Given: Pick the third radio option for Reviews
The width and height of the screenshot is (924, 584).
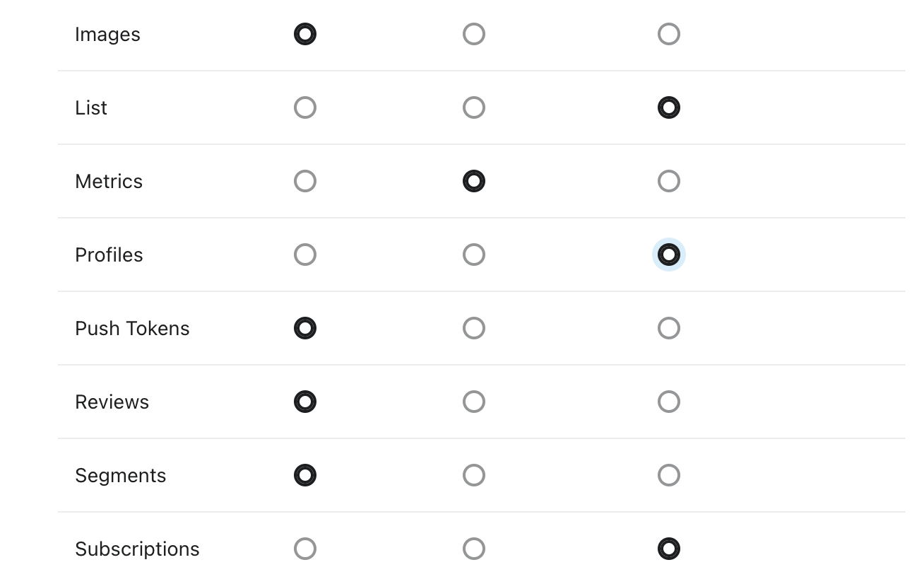Looking at the screenshot, I should [x=669, y=402].
